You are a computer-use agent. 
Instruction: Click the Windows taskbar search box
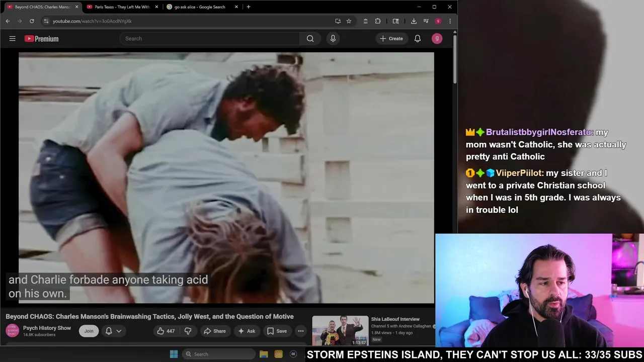[219, 354]
